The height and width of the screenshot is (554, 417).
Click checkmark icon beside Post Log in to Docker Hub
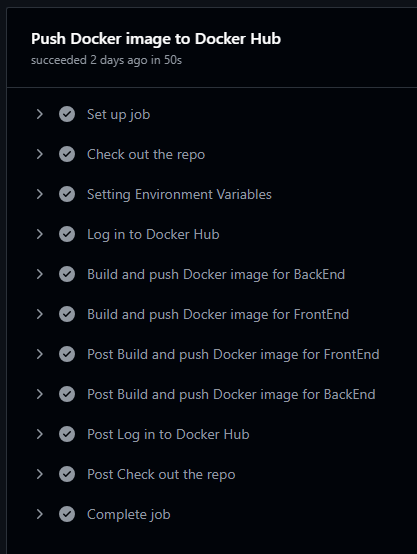(x=67, y=434)
